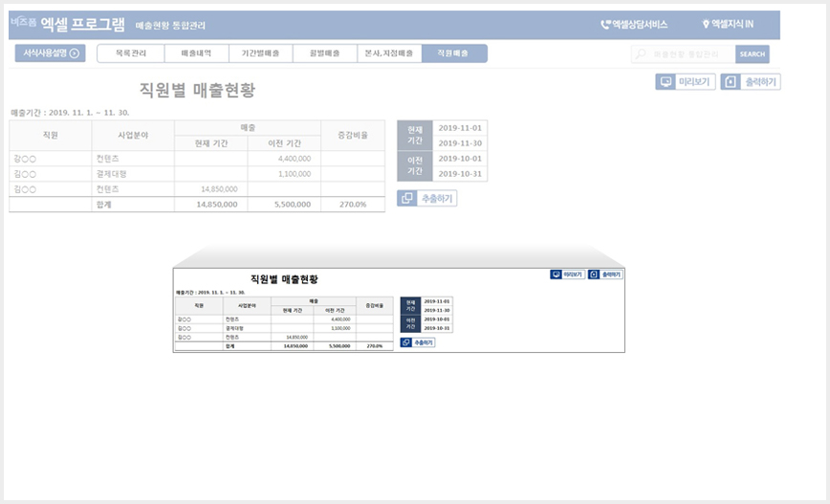Open the 서식사용설명 guide button
The image size is (830, 504).
pos(51,53)
